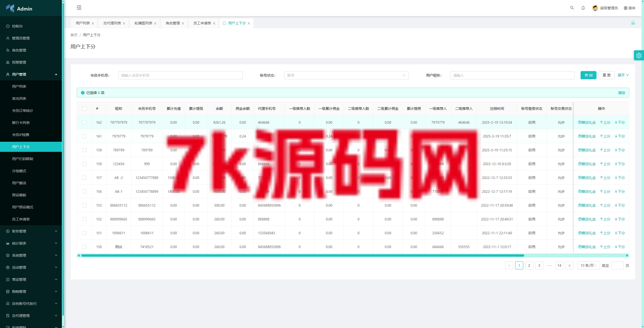Click 赠送礼金 for user 158
Viewport: 644px width, 328px height.
coord(587,164)
